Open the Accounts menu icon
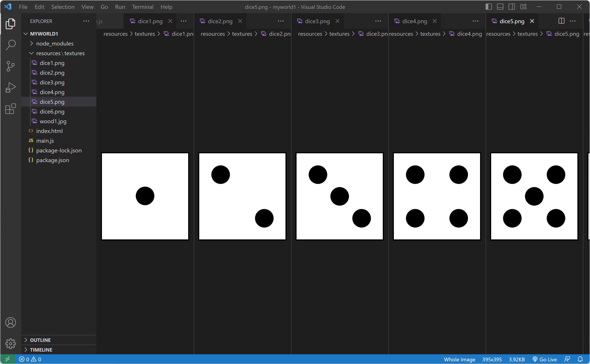The image size is (590, 364). [x=11, y=323]
